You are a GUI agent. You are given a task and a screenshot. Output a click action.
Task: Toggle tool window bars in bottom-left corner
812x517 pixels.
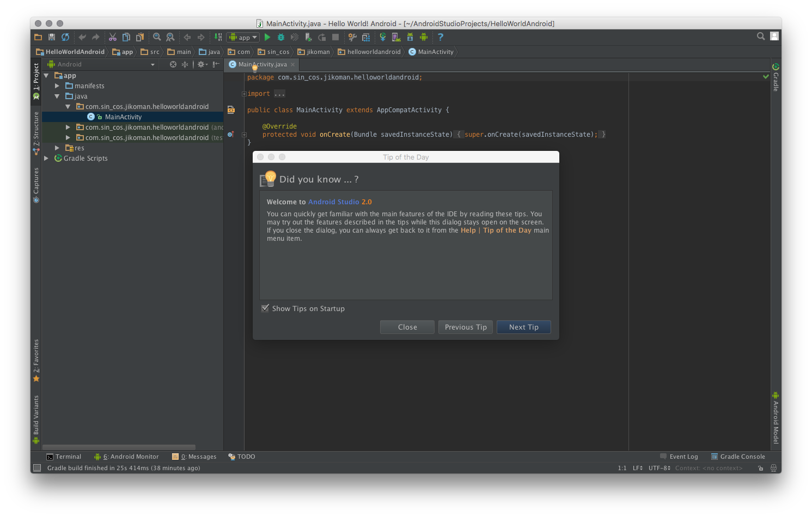(37, 468)
